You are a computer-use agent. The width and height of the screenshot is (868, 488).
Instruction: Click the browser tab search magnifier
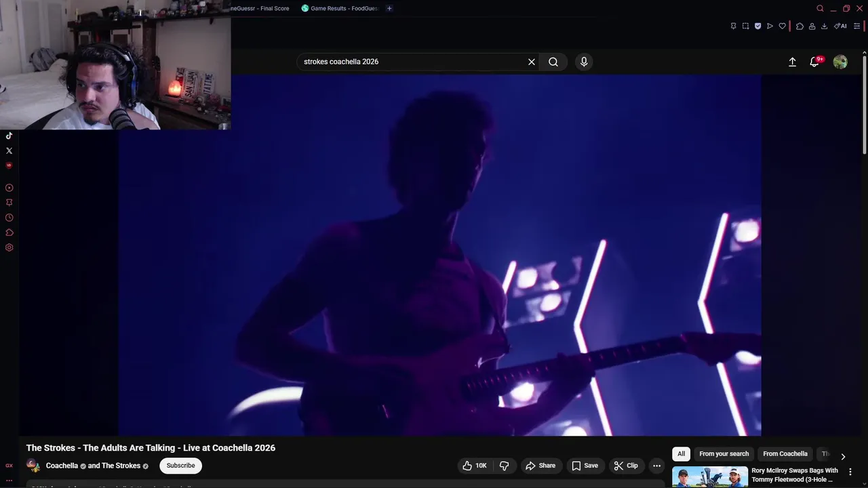[820, 8]
